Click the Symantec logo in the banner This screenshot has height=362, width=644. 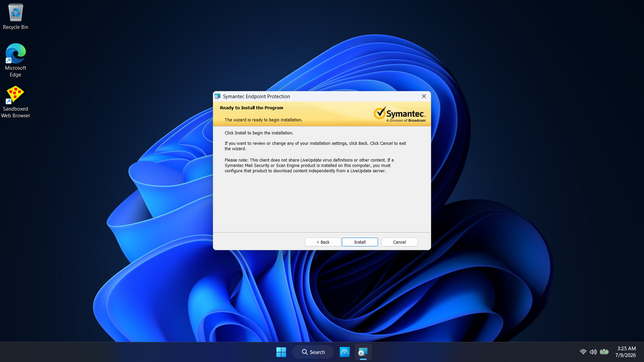tap(399, 114)
